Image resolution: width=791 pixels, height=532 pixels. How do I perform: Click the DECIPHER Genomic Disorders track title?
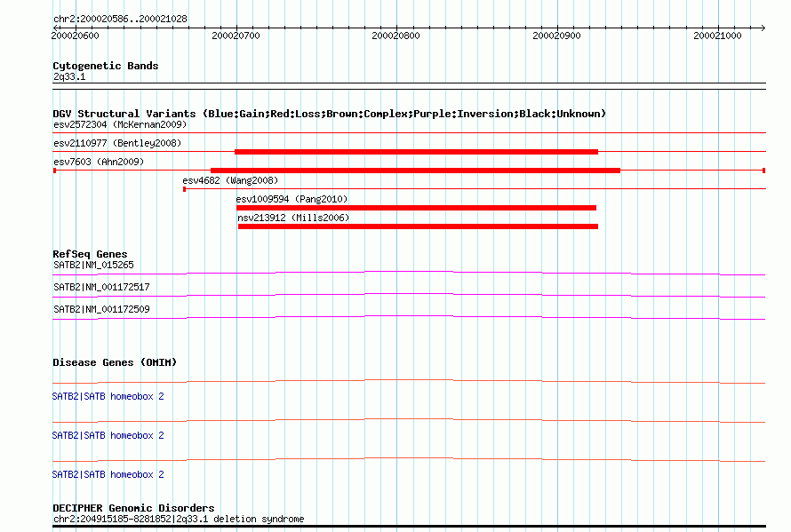[x=133, y=508]
